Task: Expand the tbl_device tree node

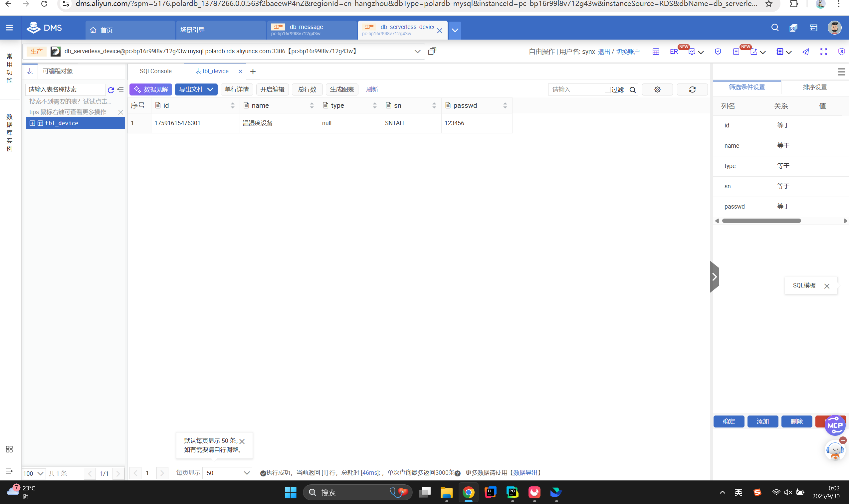Action: point(32,123)
